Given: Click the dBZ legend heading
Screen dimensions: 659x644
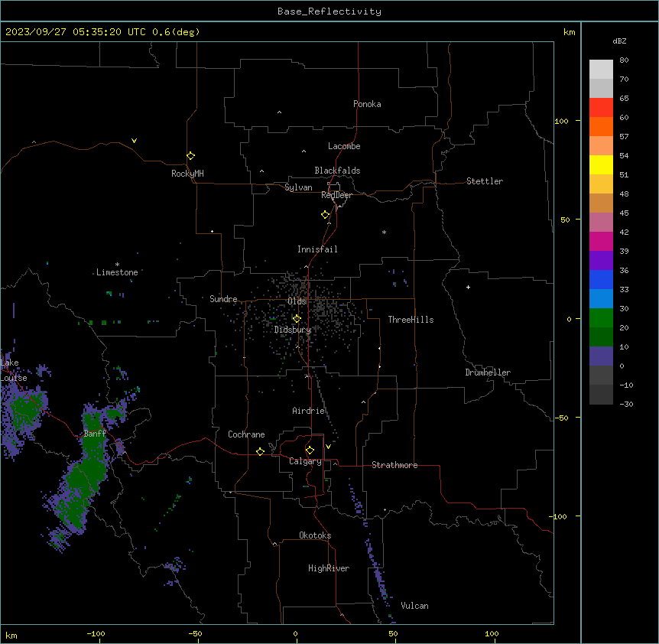Looking at the screenshot, I should point(619,41).
